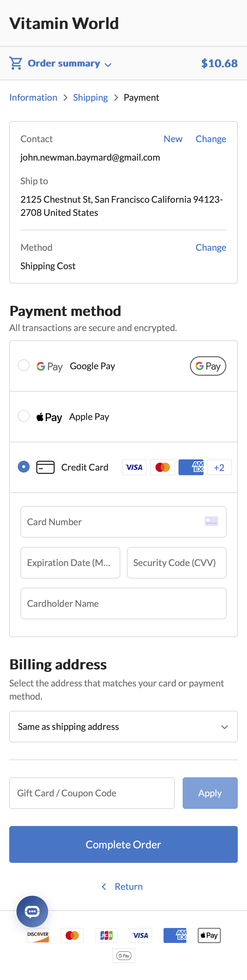Expand the Order summary chevron
The width and height of the screenshot is (247, 980).
[x=108, y=65]
